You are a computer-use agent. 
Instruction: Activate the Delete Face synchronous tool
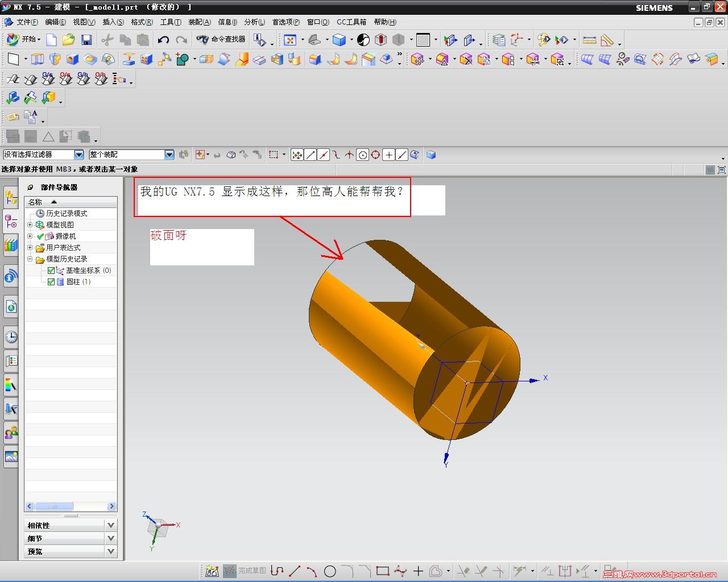(x=466, y=59)
